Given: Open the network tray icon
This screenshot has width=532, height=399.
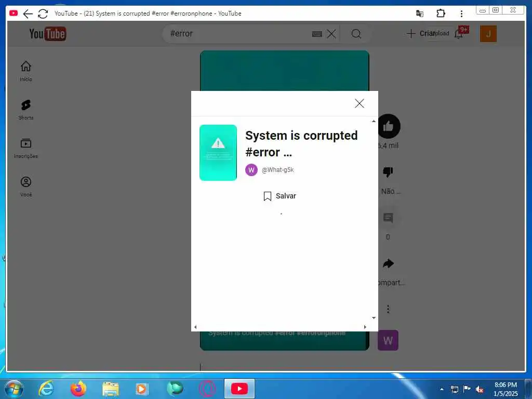Looking at the screenshot, I should [x=454, y=389].
